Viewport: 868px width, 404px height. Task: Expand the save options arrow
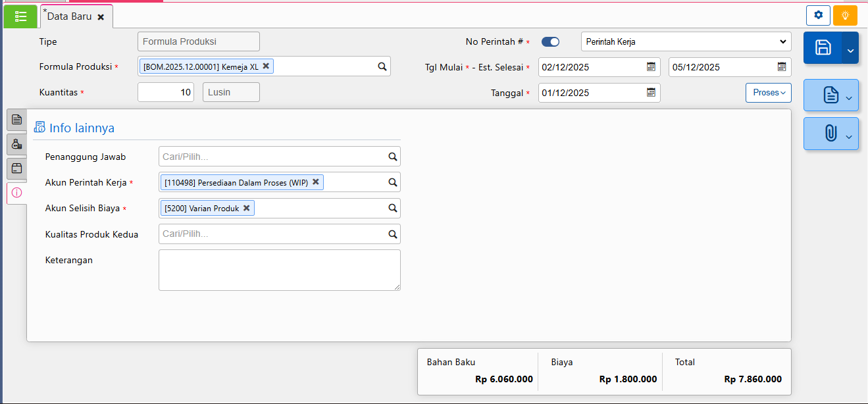click(x=850, y=50)
